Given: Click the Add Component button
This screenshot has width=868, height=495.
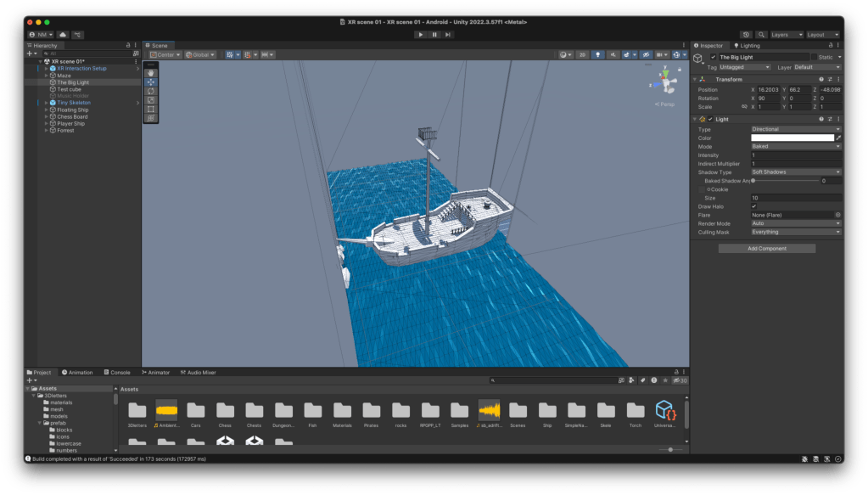Looking at the screenshot, I should click(x=766, y=248).
